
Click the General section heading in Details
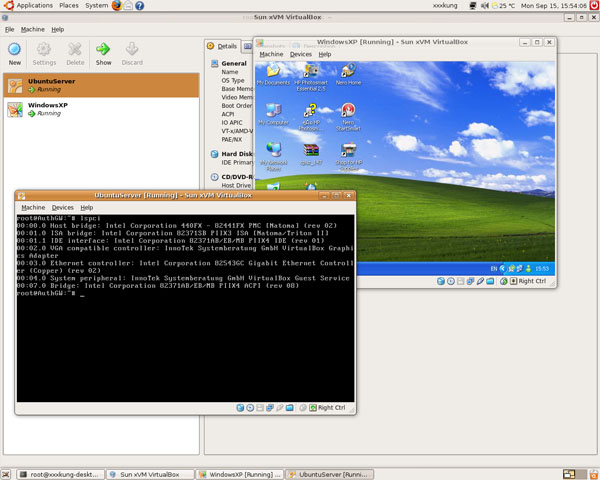click(234, 64)
